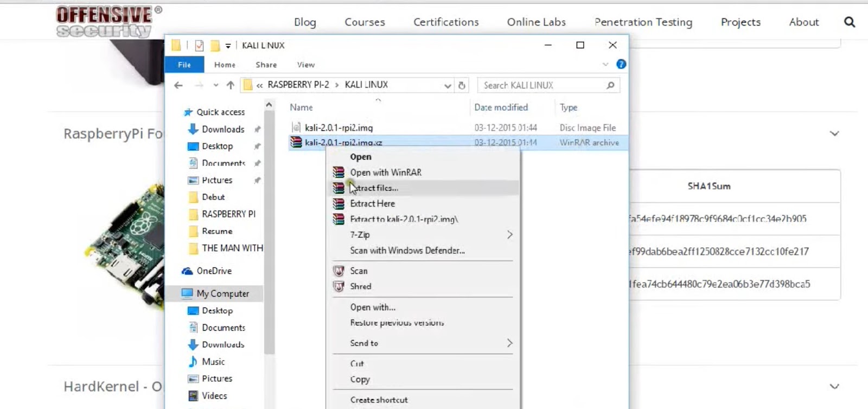Open the Resume folder in the sidebar
This screenshot has width=868, height=409.
[x=217, y=231]
